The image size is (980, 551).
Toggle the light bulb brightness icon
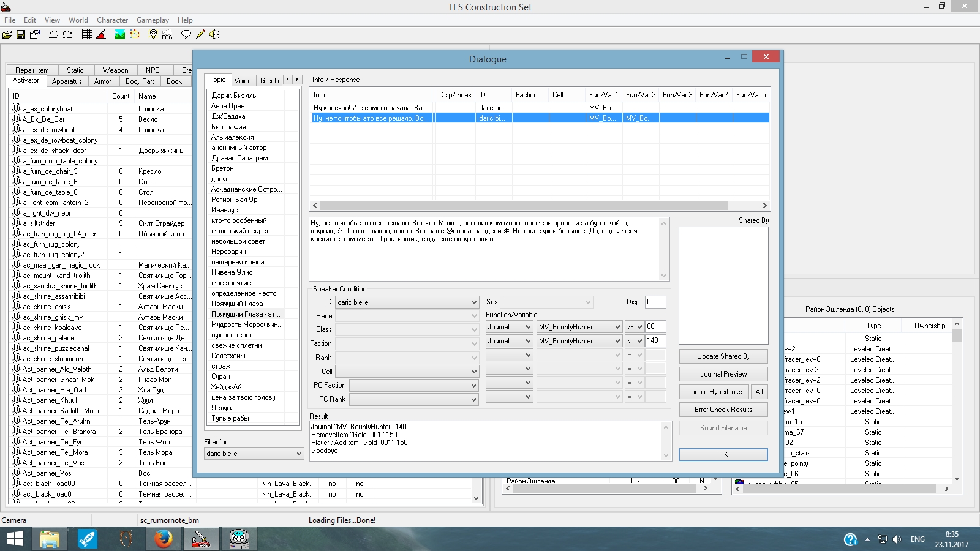[x=153, y=34]
